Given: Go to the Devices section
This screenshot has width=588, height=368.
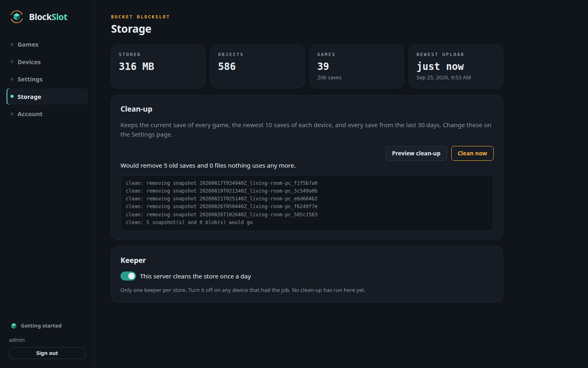Looking at the screenshot, I should coord(47,62).
